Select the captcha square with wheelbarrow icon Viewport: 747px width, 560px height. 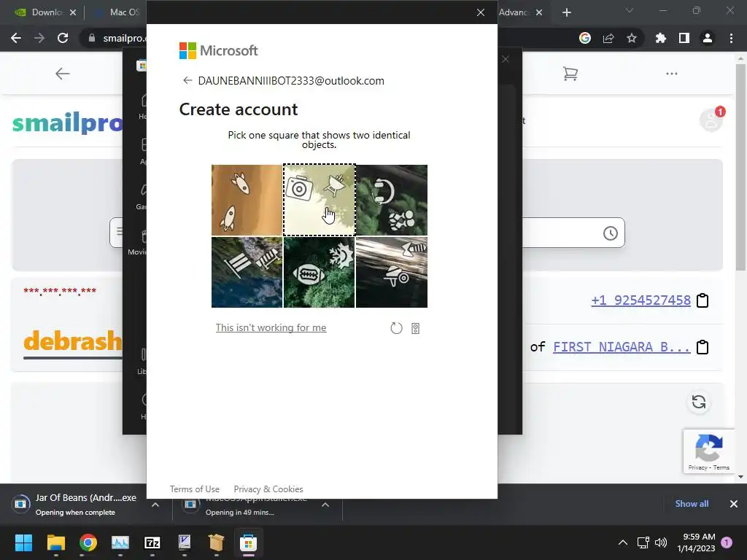pyautogui.click(x=392, y=273)
